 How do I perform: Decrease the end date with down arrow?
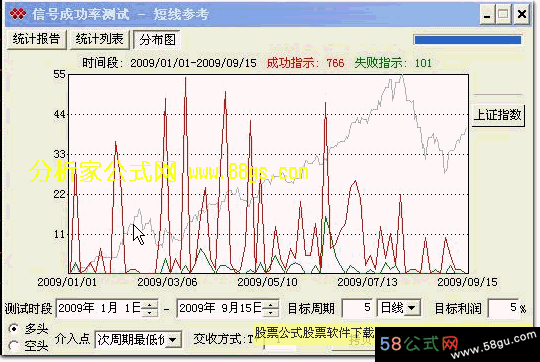point(271,312)
